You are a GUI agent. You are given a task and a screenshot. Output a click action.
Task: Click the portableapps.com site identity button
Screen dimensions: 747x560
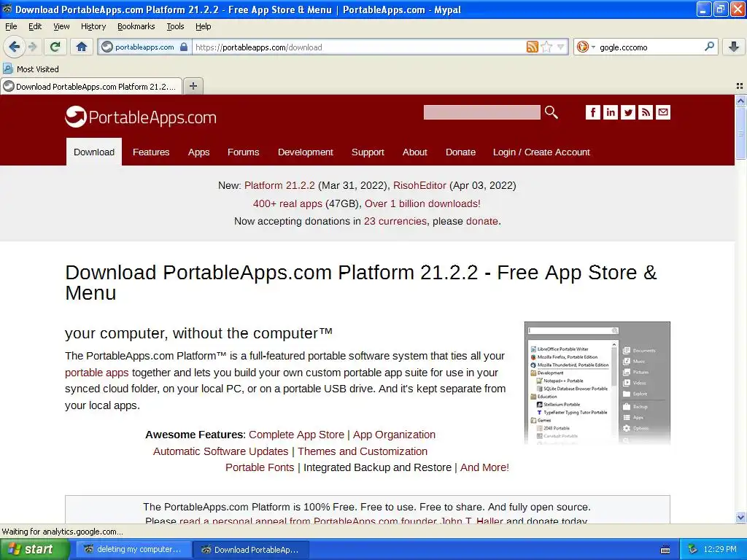[x=145, y=47]
